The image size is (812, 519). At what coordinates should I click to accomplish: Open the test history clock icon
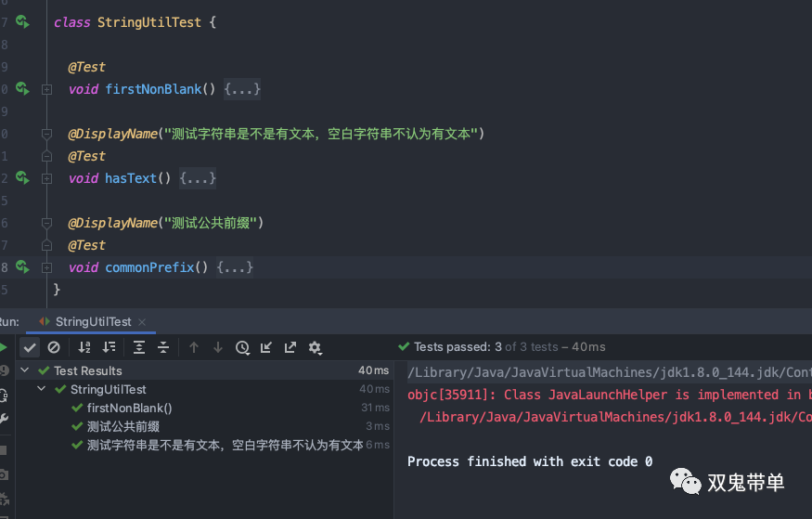[x=242, y=347]
